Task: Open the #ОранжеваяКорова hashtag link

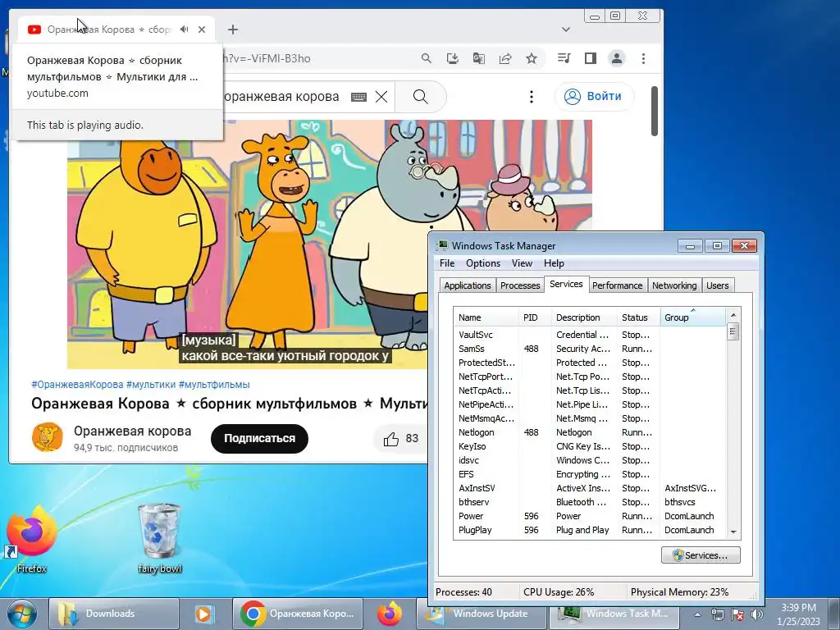Action: pos(77,384)
